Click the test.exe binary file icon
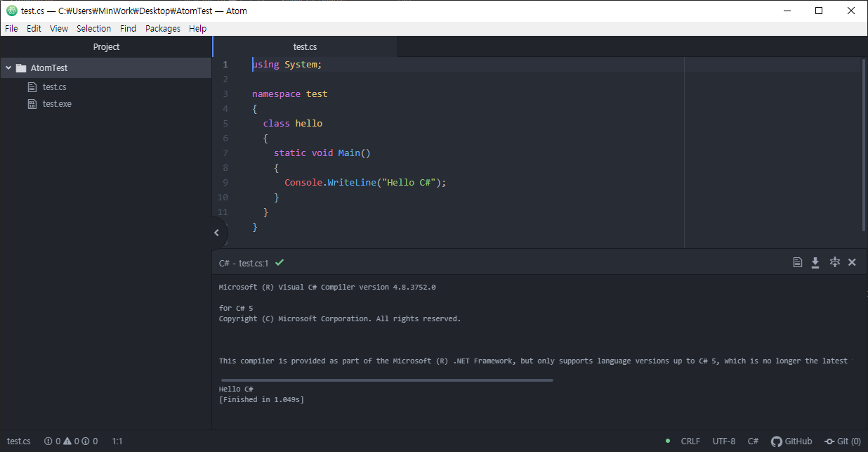This screenshot has height=452, width=868. [32, 104]
